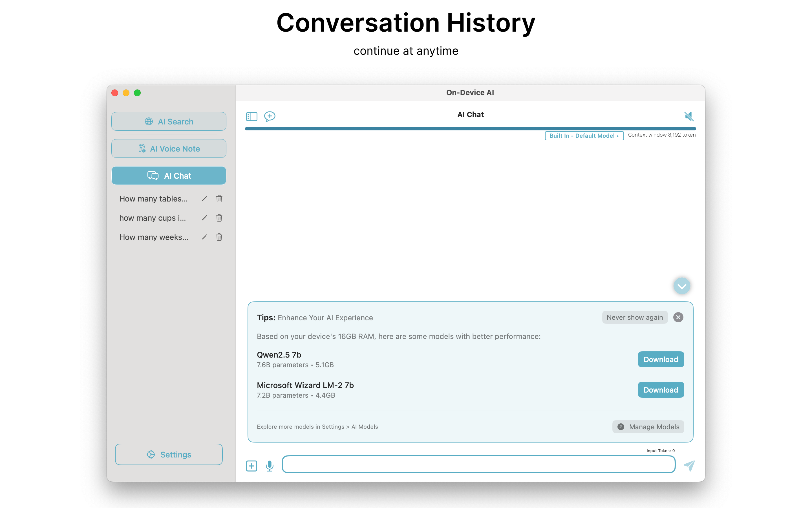Click the context usage progress bar
This screenshot has width=812, height=508.
click(470, 129)
